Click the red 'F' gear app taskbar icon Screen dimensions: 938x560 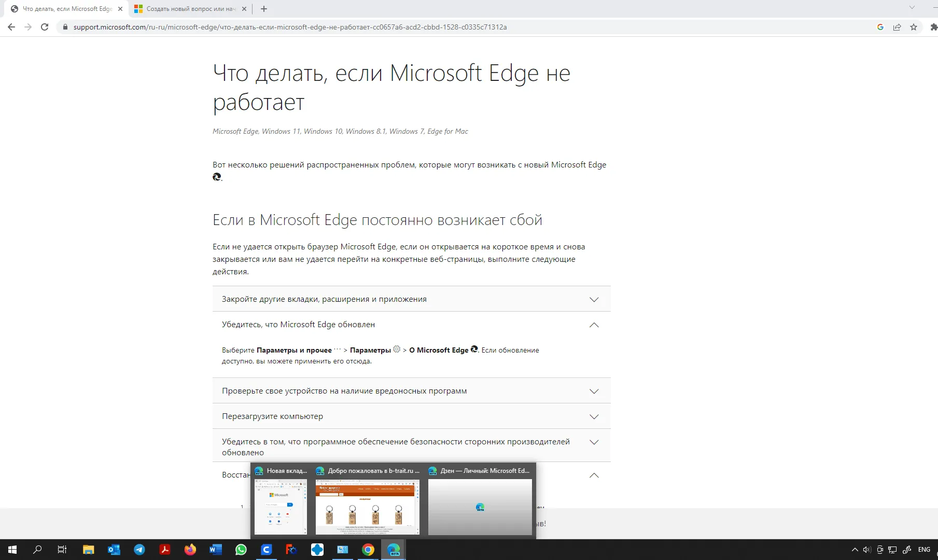tap(292, 550)
